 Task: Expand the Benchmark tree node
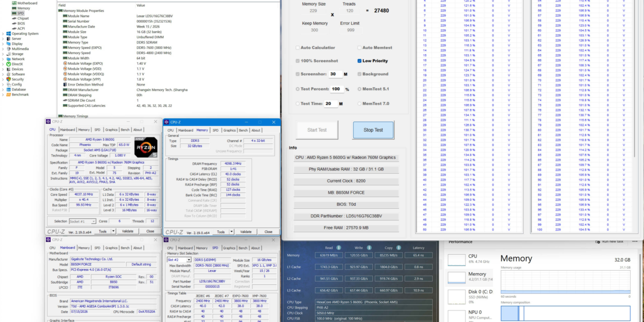tap(3, 94)
